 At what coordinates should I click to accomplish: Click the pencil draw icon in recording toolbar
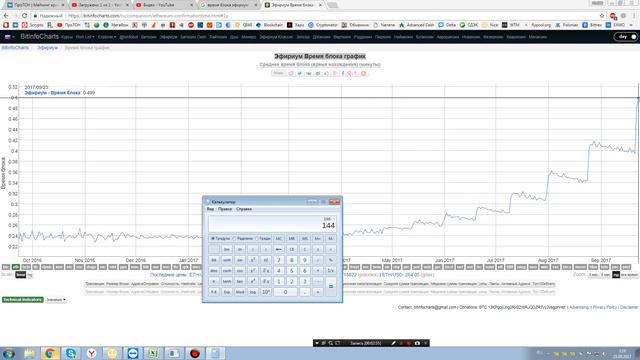tap(393, 343)
